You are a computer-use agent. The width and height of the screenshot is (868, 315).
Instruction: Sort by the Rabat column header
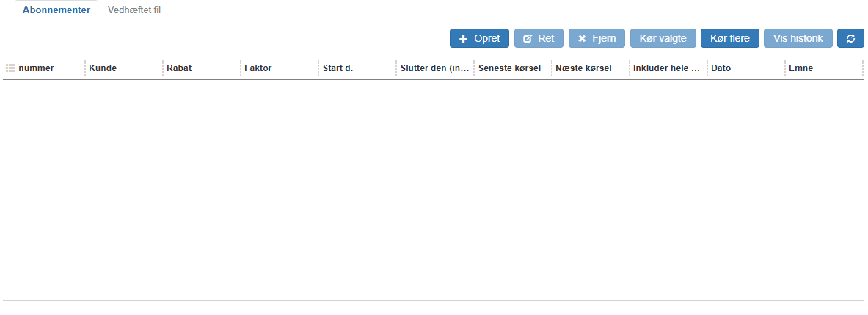179,68
